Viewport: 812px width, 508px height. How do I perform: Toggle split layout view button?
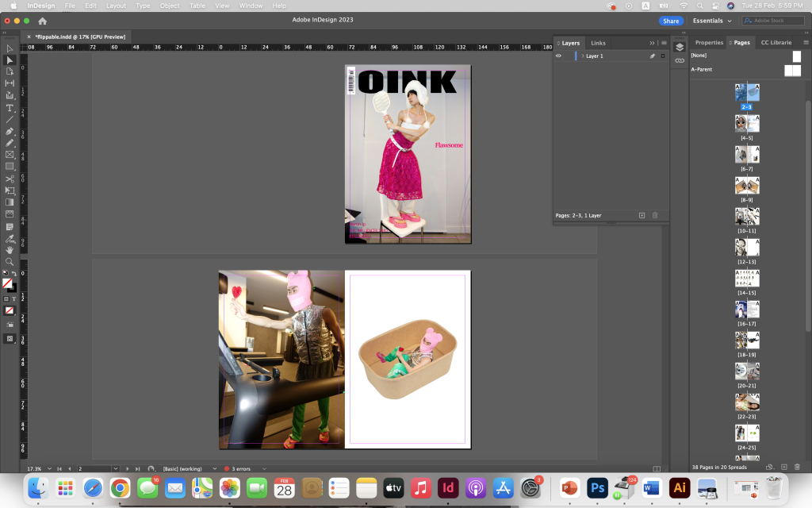pyautogui.click(x=657, y=468)
